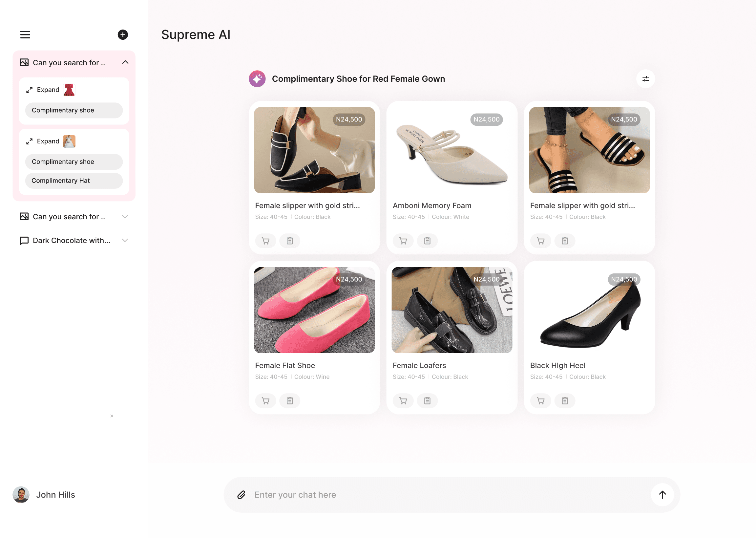Viewport: 756px width, 538px height.
Task: Expand the second 'Can you search for' chat
Action: point(125,217)
